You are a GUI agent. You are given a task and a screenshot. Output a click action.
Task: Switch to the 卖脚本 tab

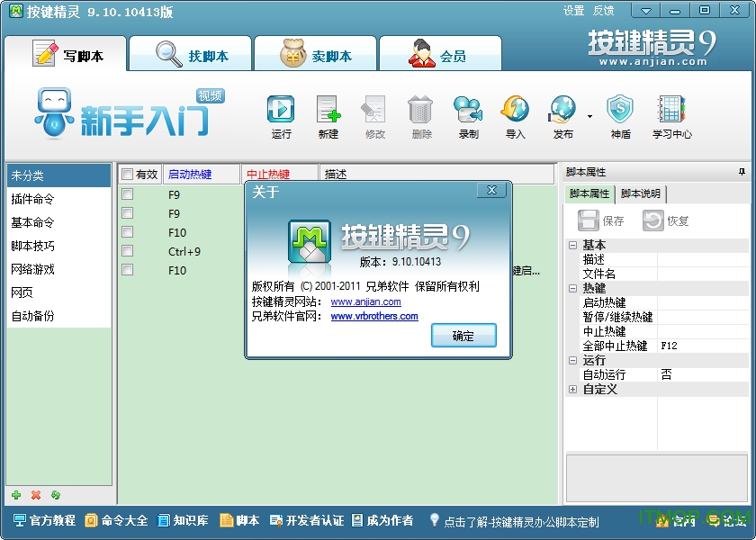(x=315, y=53)
